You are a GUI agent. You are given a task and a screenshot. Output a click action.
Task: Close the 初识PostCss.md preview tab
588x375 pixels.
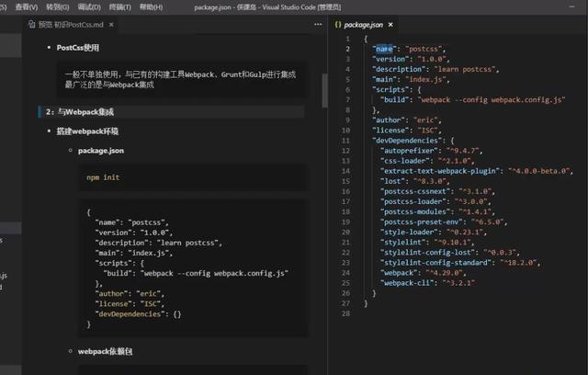point(111,25)
